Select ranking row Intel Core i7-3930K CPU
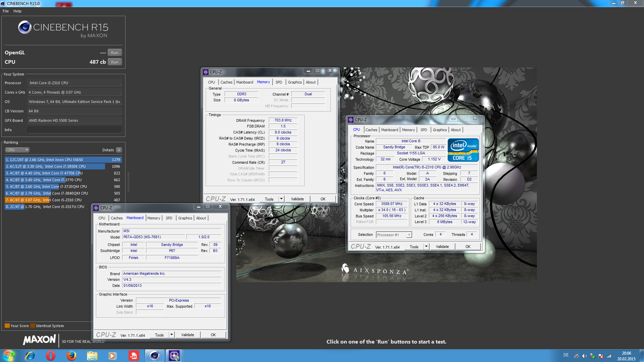 click(x=63, y=166)
